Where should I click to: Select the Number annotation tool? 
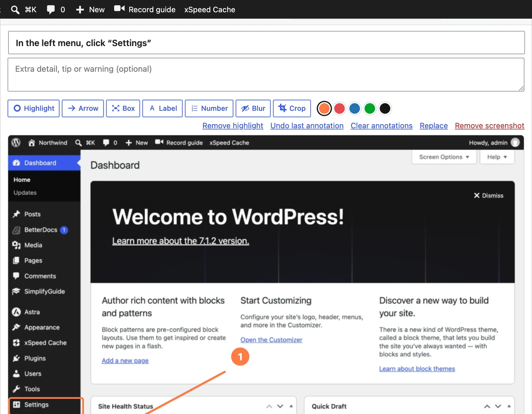click(x=209, y=108)
